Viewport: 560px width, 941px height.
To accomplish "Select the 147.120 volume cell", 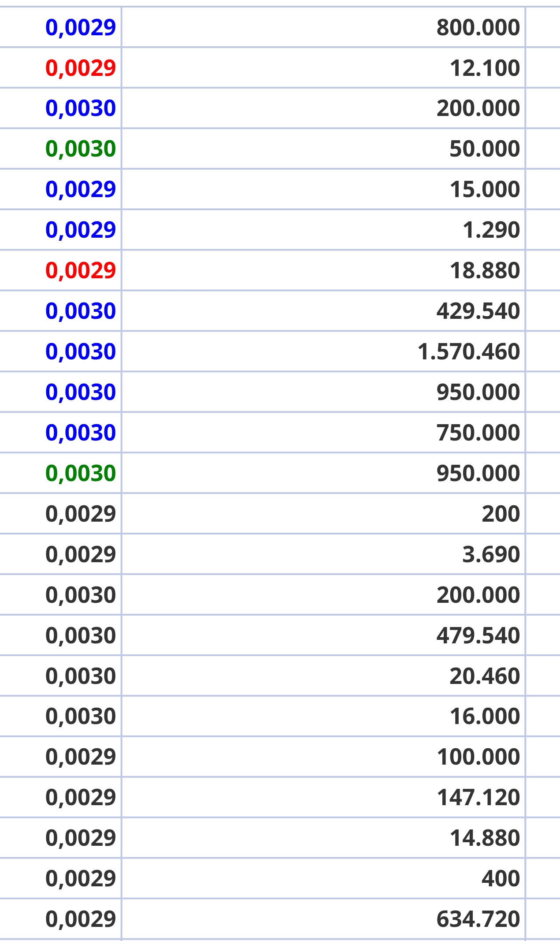I will pos(323,797).
